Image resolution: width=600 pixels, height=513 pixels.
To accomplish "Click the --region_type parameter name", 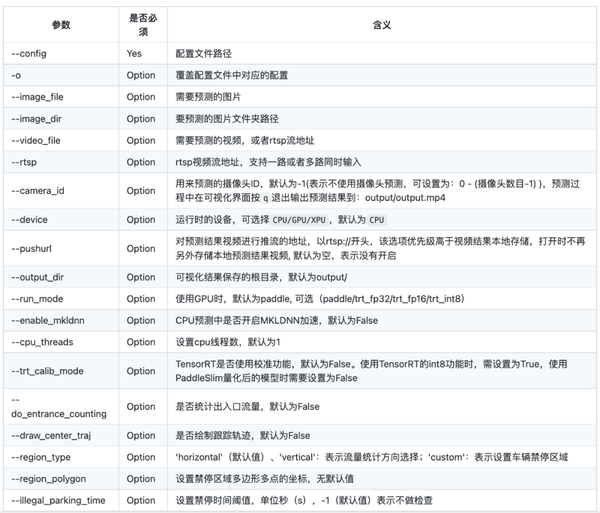I will pyautogui.click(x=41, y=457).
